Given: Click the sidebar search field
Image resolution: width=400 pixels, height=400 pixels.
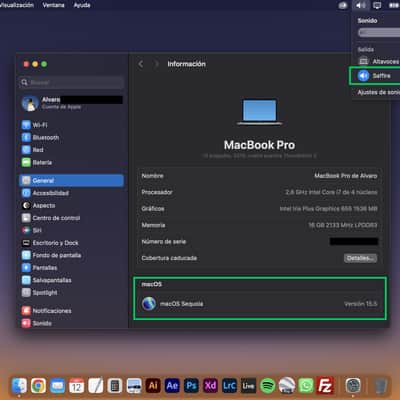Looking at the screenshot, I should (72, 82).
